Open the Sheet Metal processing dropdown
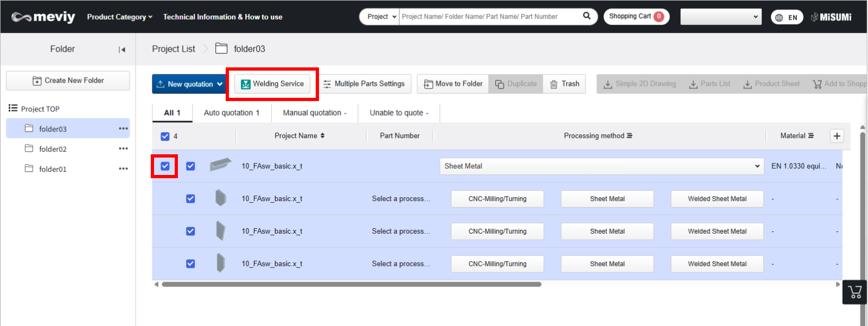Screen dimensions: 868x326 tap(602, 166)
